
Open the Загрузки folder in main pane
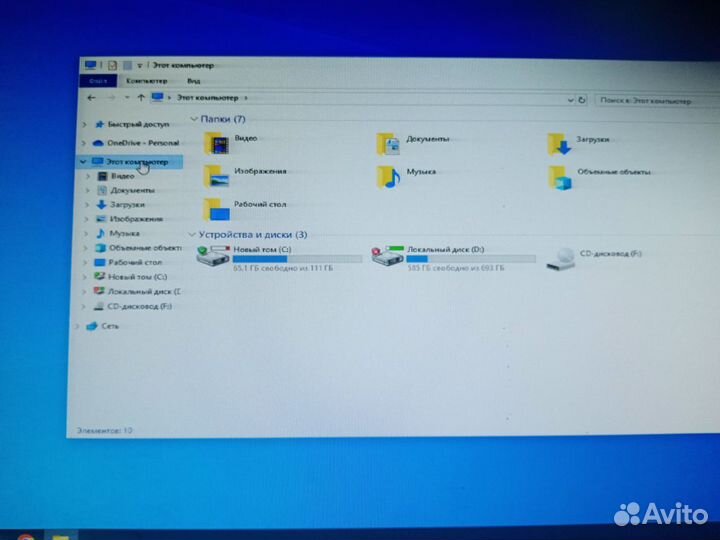tap(559, 144)
